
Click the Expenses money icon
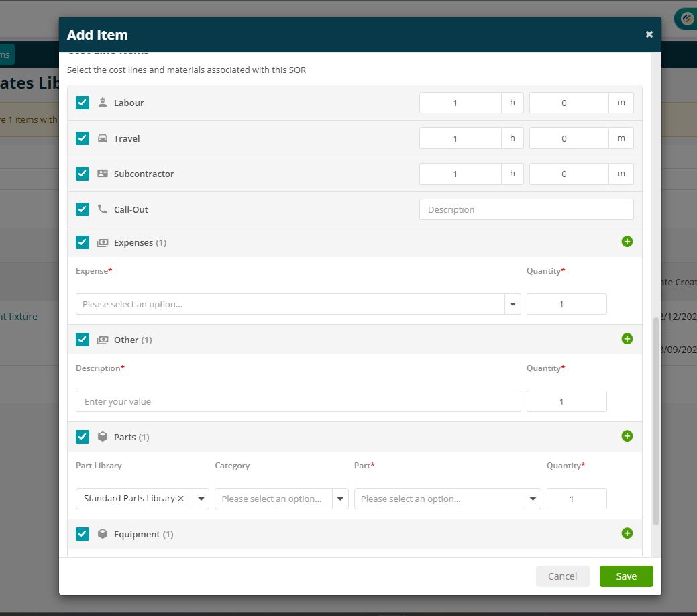click(x=103, y=242)
